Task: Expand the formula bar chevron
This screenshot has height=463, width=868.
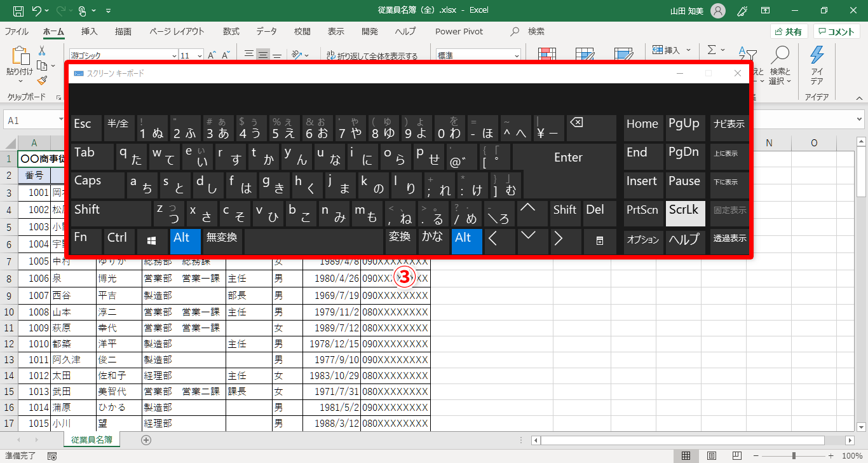Action: click(x=860, y=120)
